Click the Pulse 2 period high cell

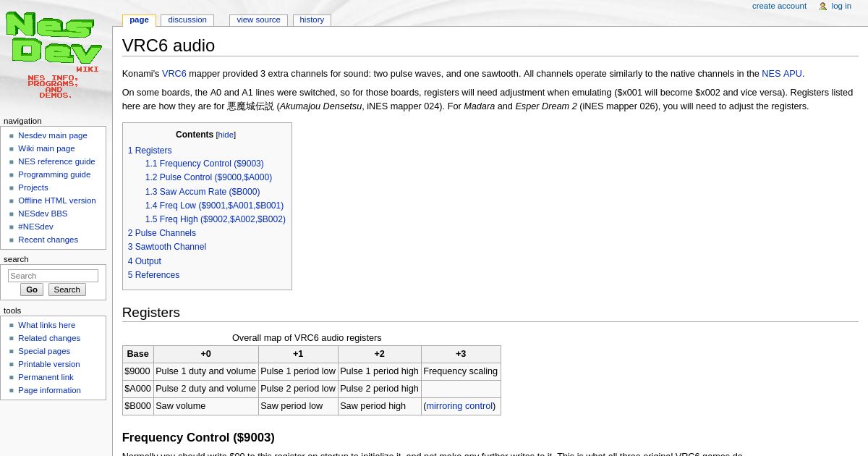coord(379,389)
